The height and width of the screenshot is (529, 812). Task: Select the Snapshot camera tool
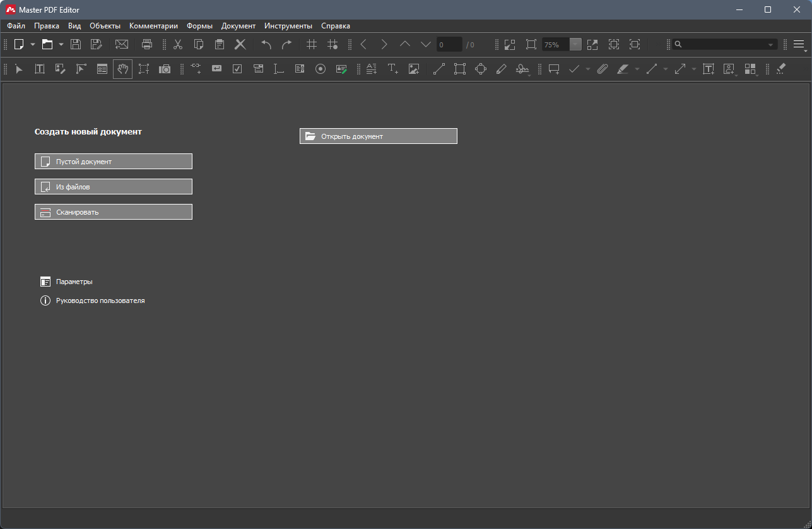pos(164,69)
